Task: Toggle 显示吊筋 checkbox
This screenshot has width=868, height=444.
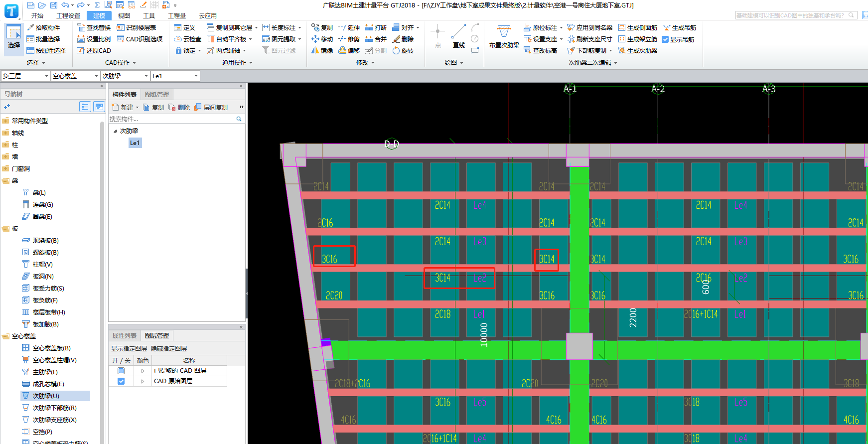Action: tap(665, 39)
